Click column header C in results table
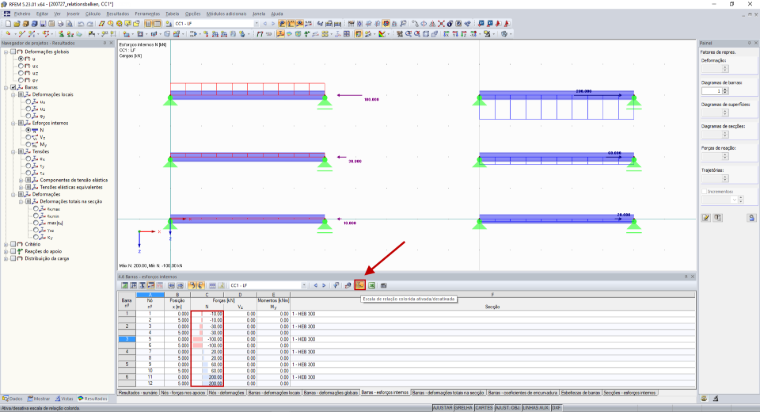Screen dimensions: 760x412 [x=207, y=295]
